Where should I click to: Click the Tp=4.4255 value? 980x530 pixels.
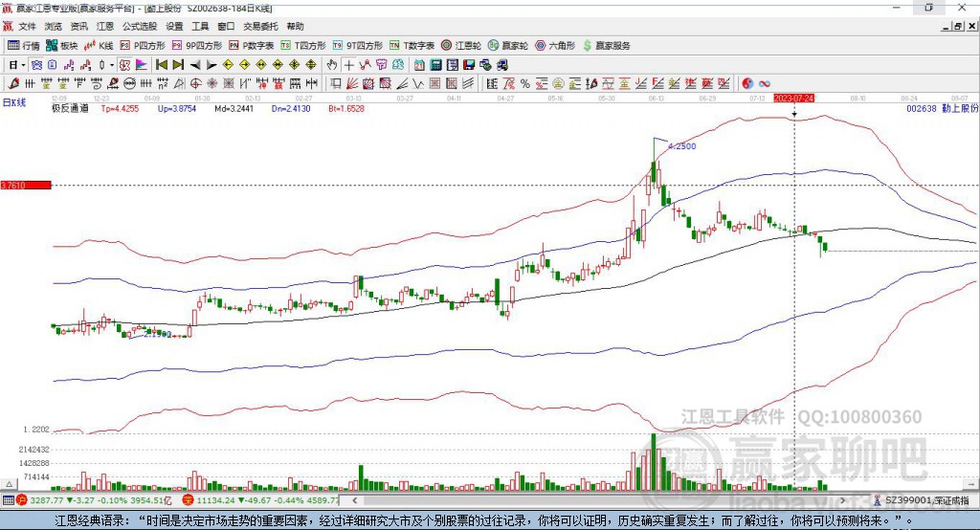(x=120, y=108)
